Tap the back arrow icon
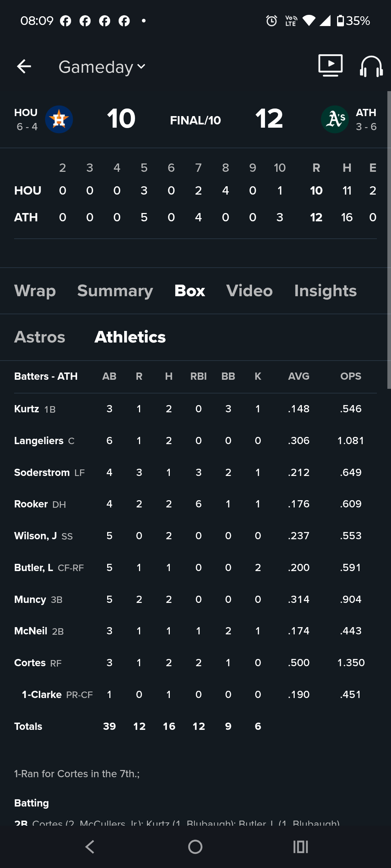Image resolution: width=391 pixels, height=868 pixels. click(24, 67)
